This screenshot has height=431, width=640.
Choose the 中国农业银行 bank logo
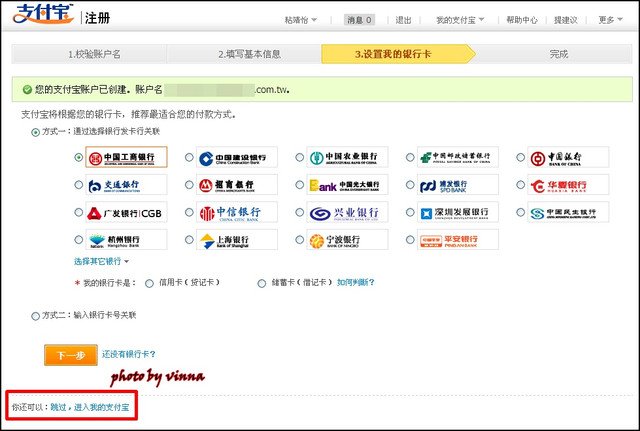[x=347, y=157]
